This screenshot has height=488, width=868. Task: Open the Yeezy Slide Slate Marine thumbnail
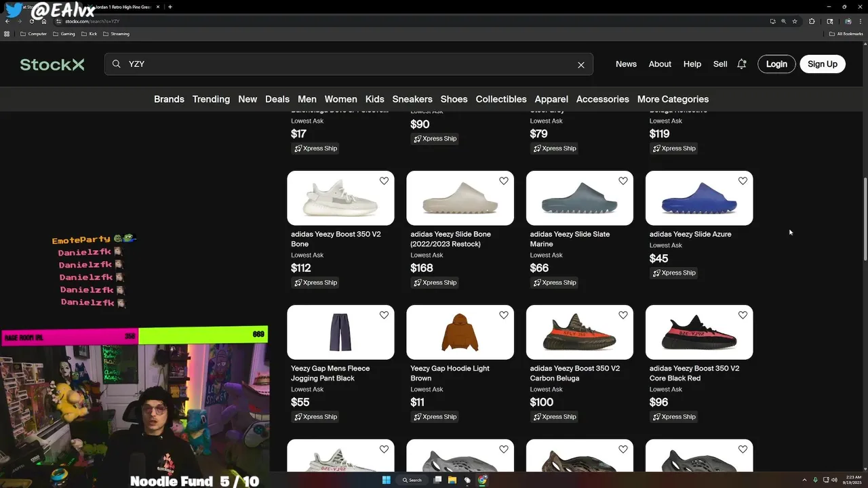click(580, 198)
